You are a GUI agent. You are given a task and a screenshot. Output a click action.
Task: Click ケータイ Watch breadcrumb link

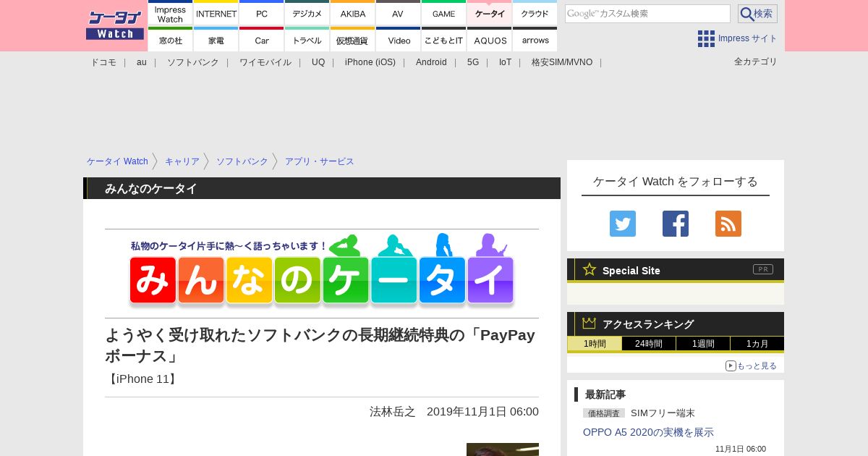[x=117, y=161]
